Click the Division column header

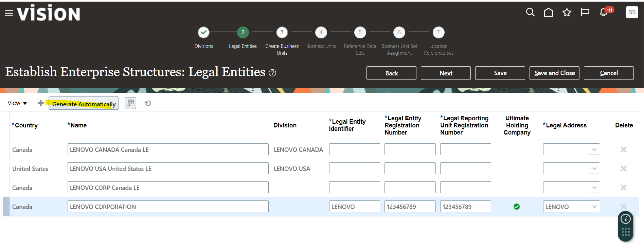[285, 125]
